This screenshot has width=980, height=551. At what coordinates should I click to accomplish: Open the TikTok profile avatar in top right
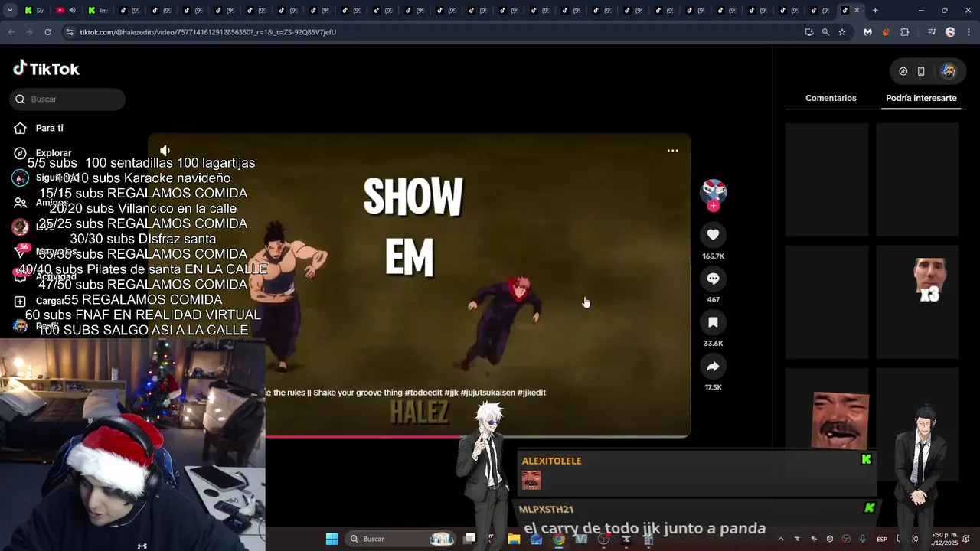click(949, 71)
